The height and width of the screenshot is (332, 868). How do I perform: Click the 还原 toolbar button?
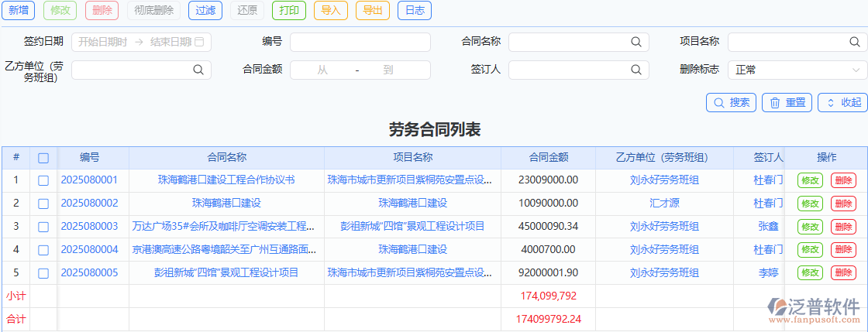point(247,11)
